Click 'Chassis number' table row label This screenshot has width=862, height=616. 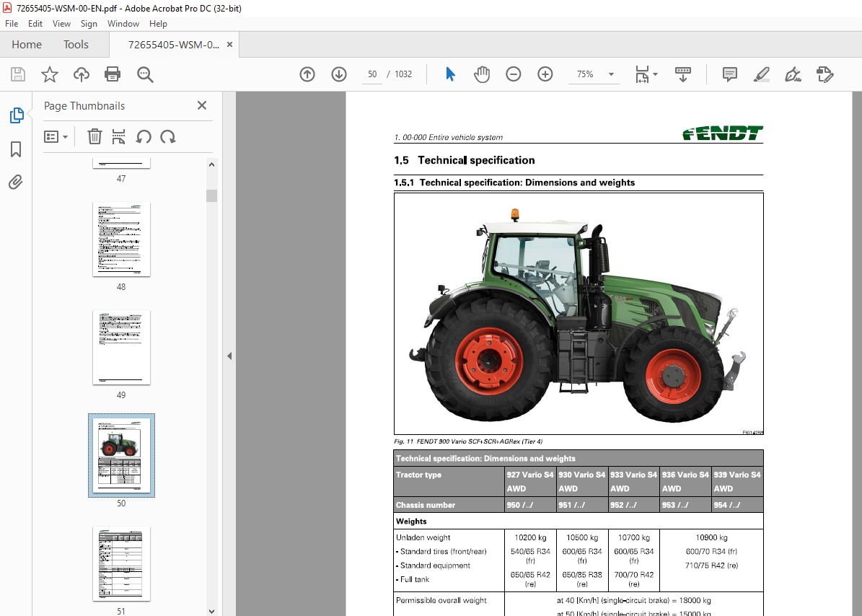(426, 505)
